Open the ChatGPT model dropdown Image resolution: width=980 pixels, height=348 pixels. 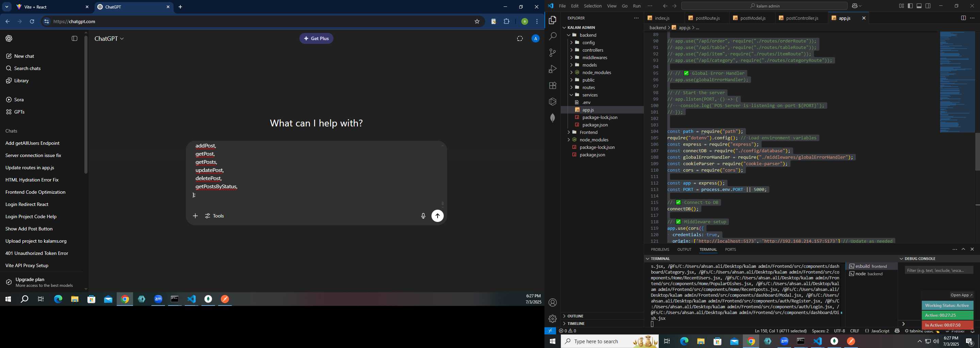click(x=109, y=39)
